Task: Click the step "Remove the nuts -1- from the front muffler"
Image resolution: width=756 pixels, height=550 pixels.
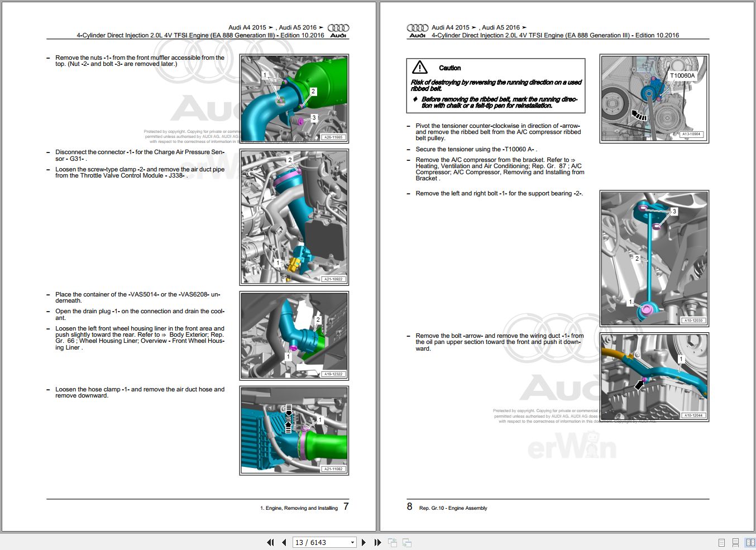Action: pyautogui.click(x=140, y=61)
